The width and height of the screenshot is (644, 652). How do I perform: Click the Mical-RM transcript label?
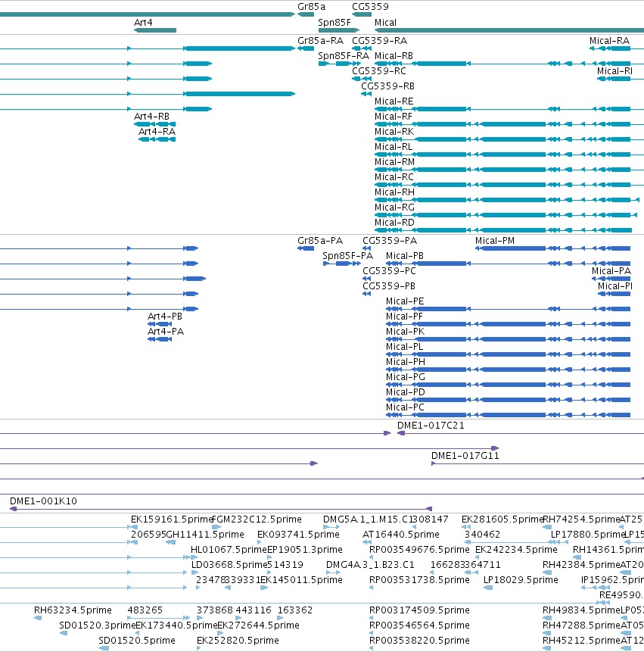pyautogui.click(x=395, y=162)
